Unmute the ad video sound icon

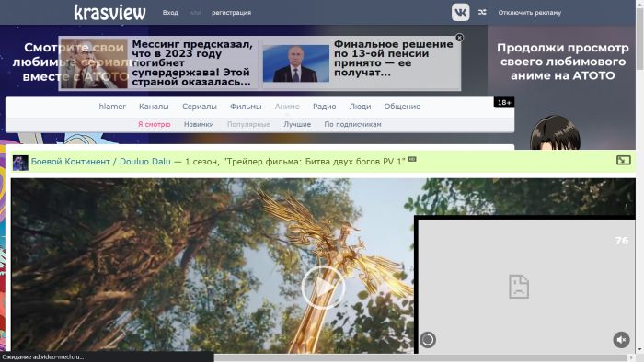(621, 340)
